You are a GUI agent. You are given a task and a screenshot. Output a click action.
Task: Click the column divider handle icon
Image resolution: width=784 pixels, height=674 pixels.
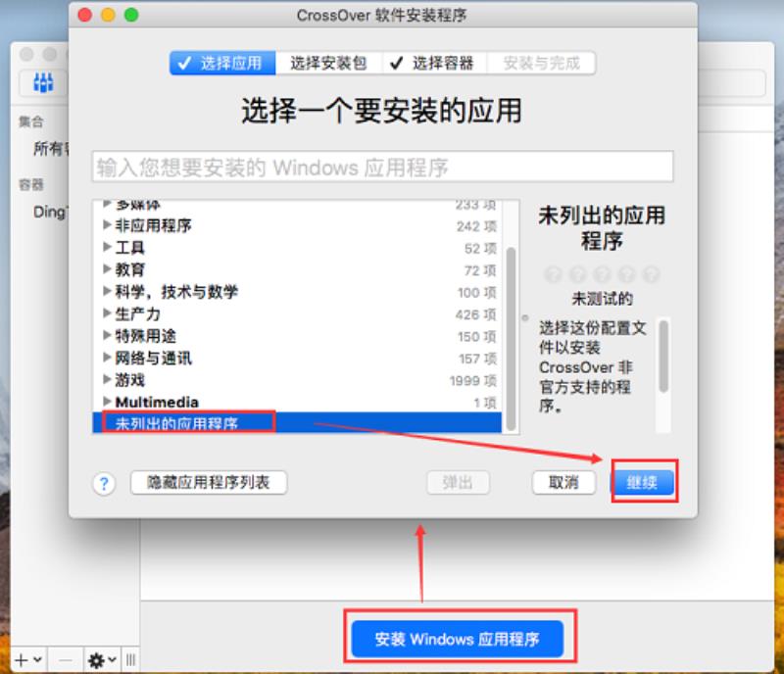130,660
